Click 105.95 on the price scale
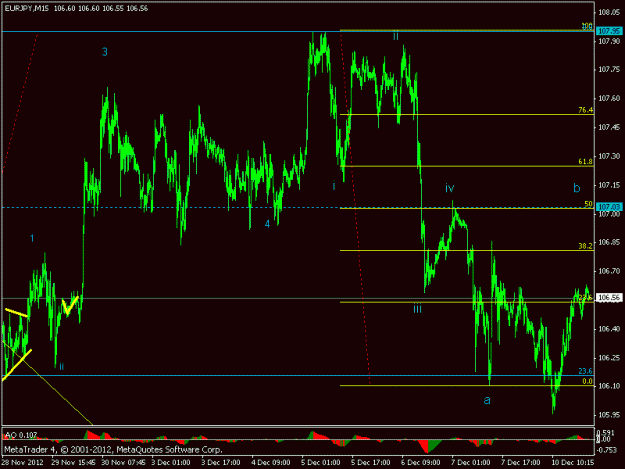The image size is (625, 469). pyautogui.click(x=609, y=415)
